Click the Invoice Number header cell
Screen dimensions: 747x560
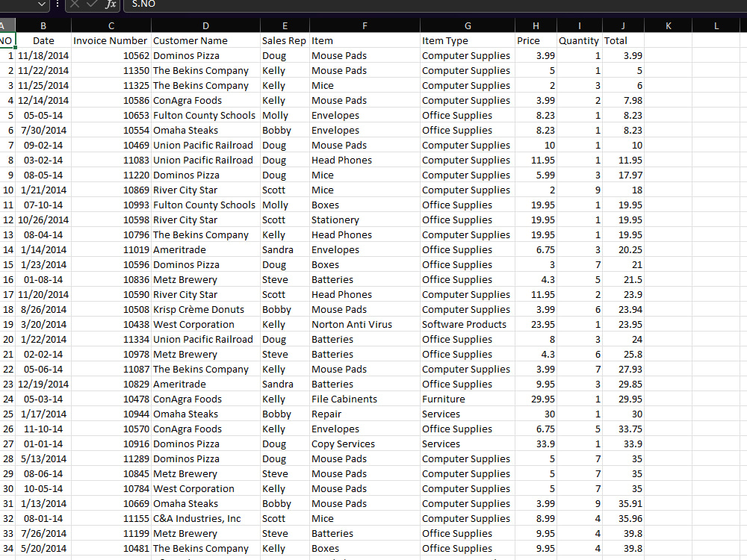pyautogui.click(x=111, y=40)
